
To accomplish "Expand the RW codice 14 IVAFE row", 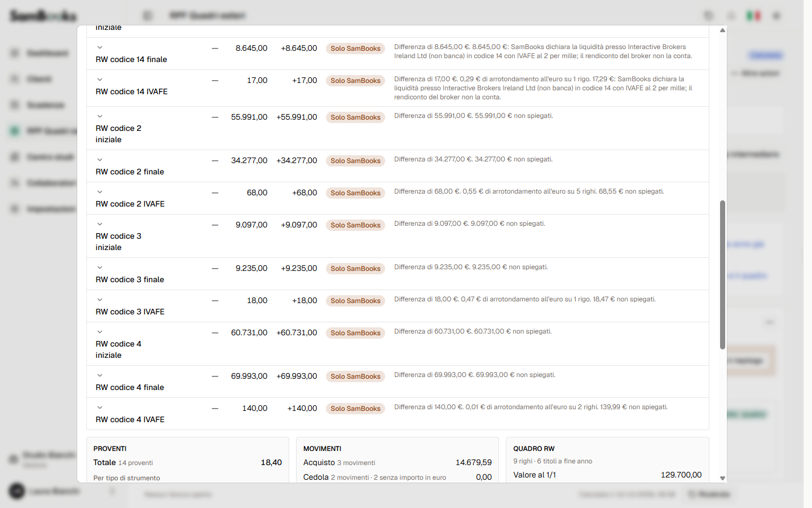I will (100, 80).
